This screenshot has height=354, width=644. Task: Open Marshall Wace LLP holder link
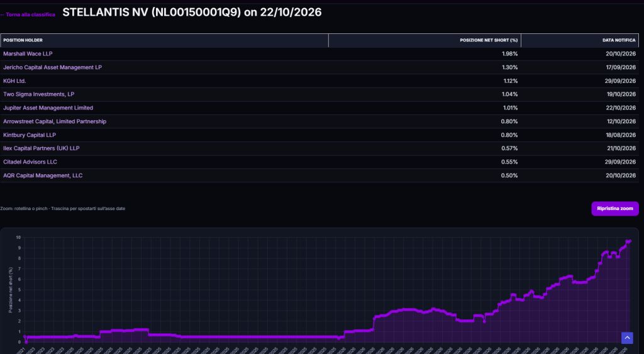[28, 54]
